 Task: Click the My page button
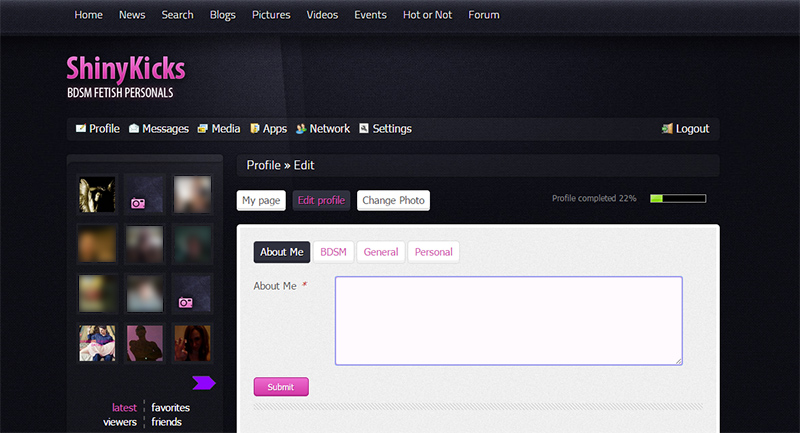point(261,200)
